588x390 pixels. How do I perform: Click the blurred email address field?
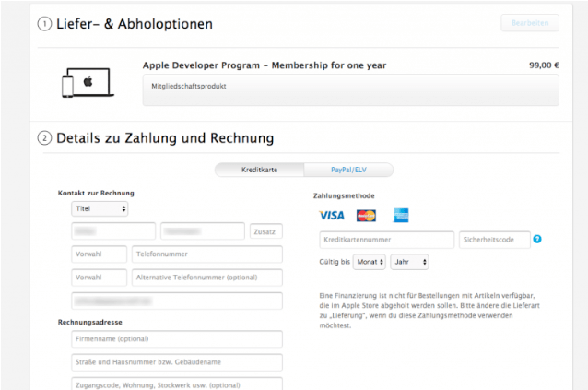[x=177, y=301]
